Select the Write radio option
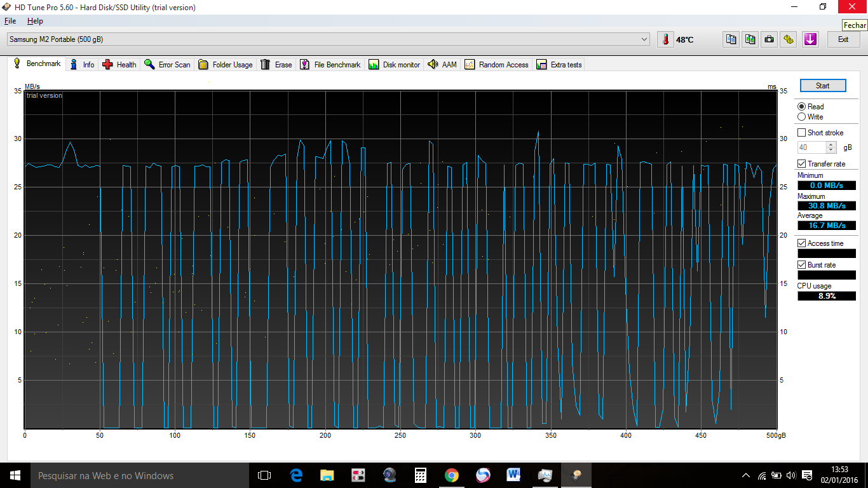868x488 pixels. tap(810, 117)
